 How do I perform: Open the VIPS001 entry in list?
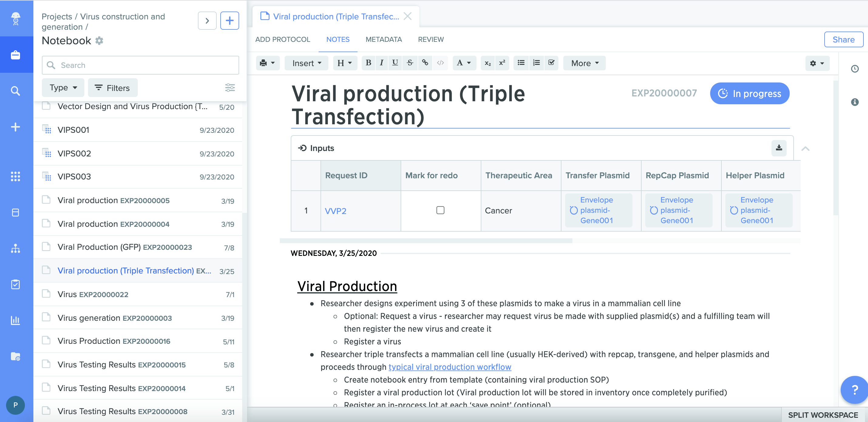click(x=138, y=130)
